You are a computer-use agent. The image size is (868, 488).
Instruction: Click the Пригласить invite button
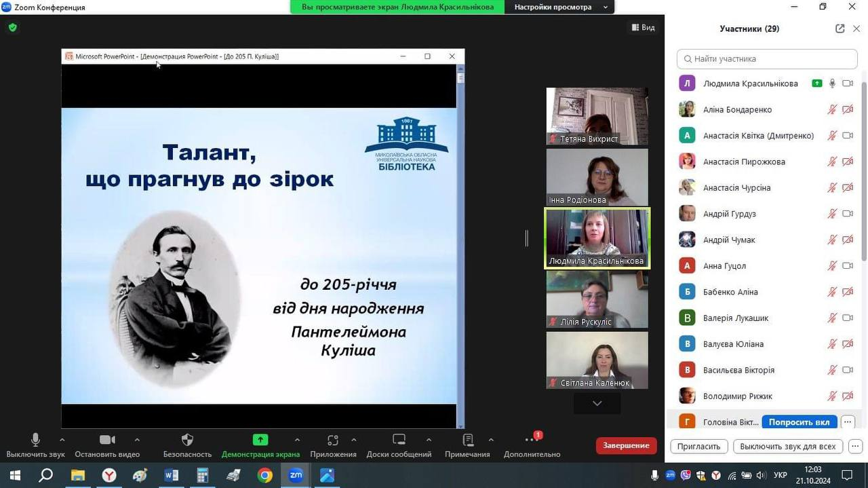pyautogui.click(x=698, y=447)
